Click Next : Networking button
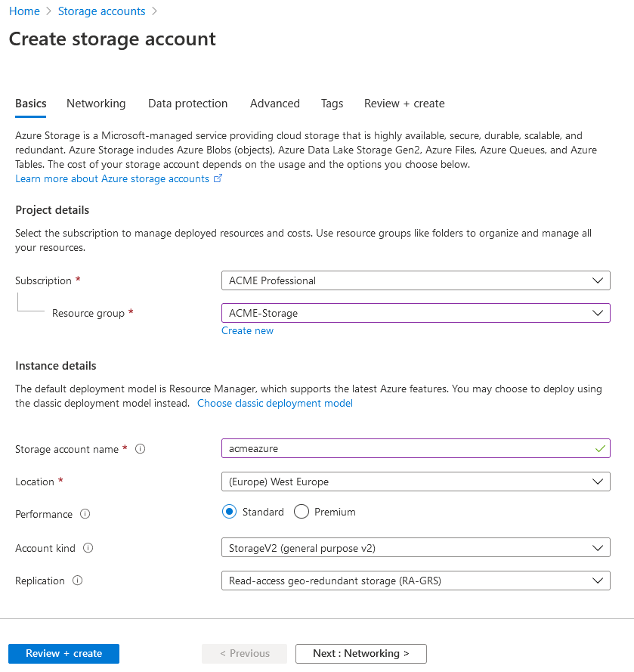Viewport: 634px width, 672px height. 360,653
